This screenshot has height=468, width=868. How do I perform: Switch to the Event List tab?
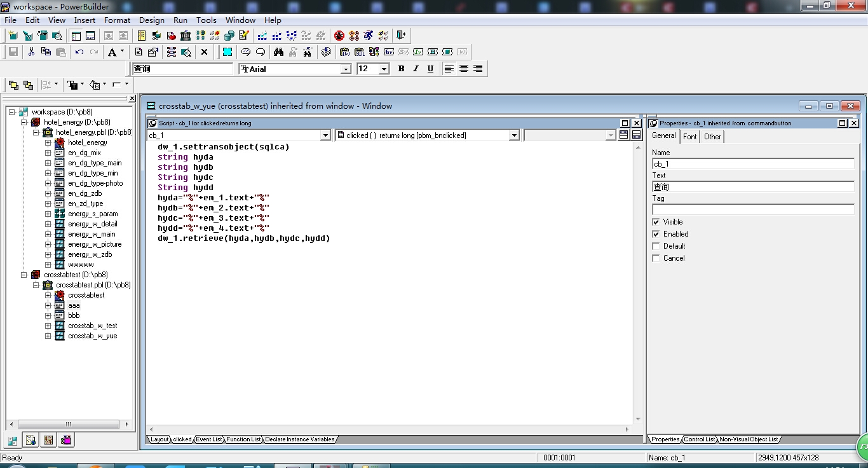(208, 439)
